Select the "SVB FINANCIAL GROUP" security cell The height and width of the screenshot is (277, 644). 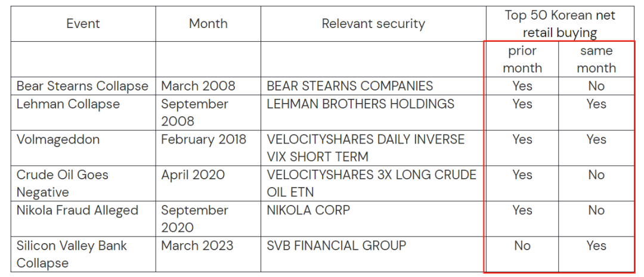[x=336, y=245]
